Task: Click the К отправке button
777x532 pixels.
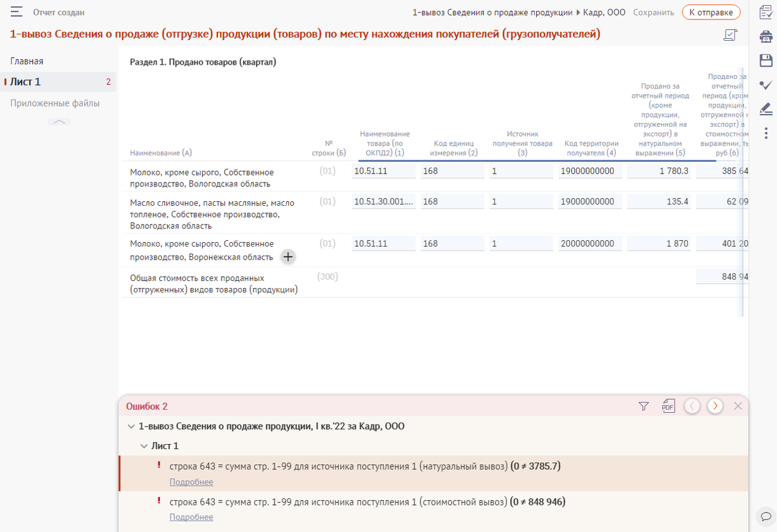Action: coord(711,12)
